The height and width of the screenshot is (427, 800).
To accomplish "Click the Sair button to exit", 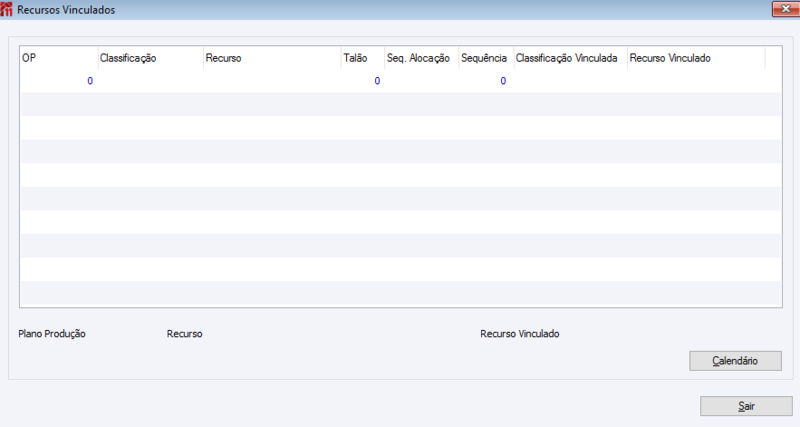I will pos(746,406).
